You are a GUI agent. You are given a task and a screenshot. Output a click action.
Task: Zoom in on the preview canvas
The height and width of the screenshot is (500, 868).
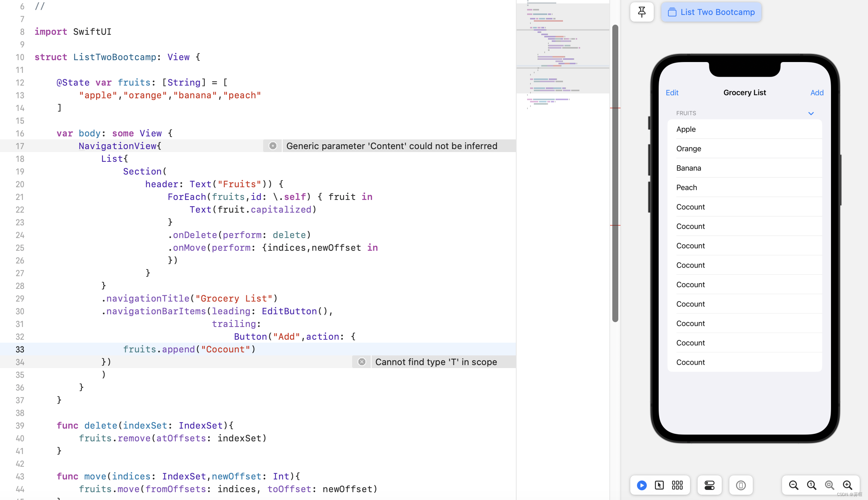tap(847, 485)
